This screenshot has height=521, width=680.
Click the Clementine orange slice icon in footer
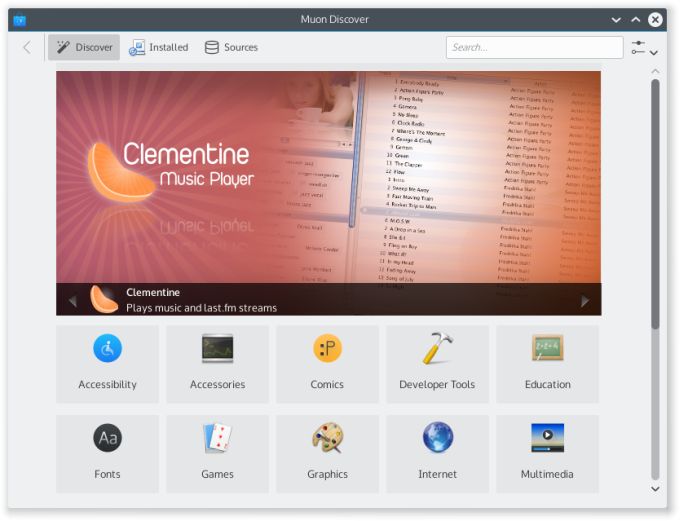pos(104,299)
